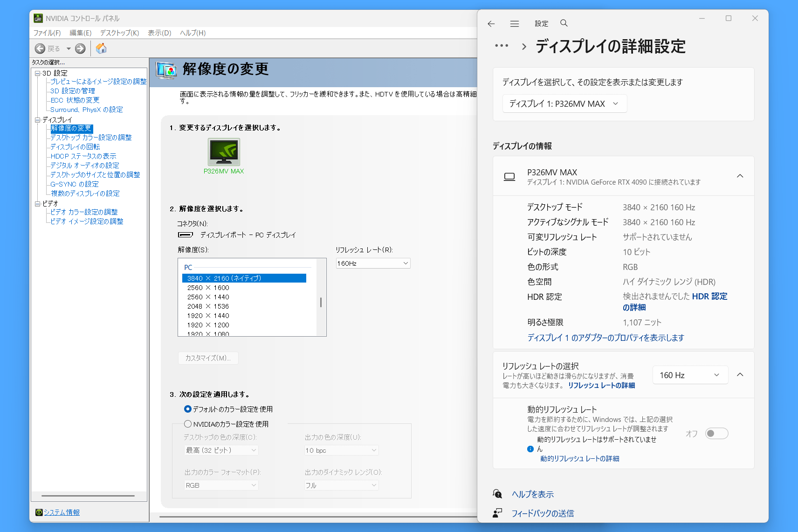The width and height of the screenshot is (798, 532).
Task: Collapse the P326MV MAX display info section
Action: (740, 176)
